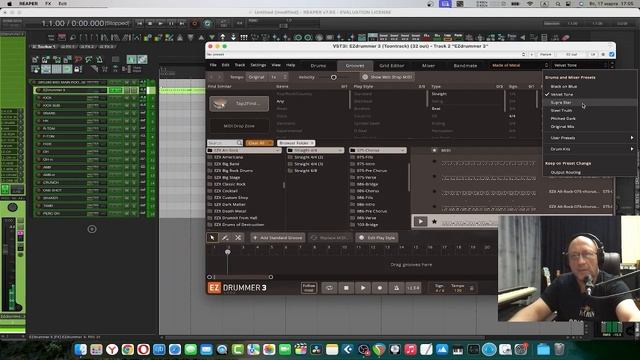640x360 pixels.
Task: Expand the Drum Kits submenu
Action: 589,149
